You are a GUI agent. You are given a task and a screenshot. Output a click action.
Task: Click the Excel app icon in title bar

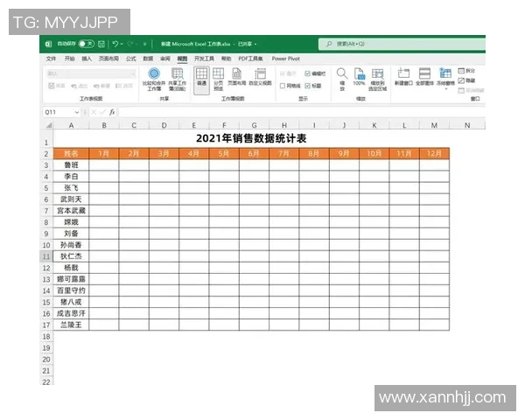coord(48,45)
